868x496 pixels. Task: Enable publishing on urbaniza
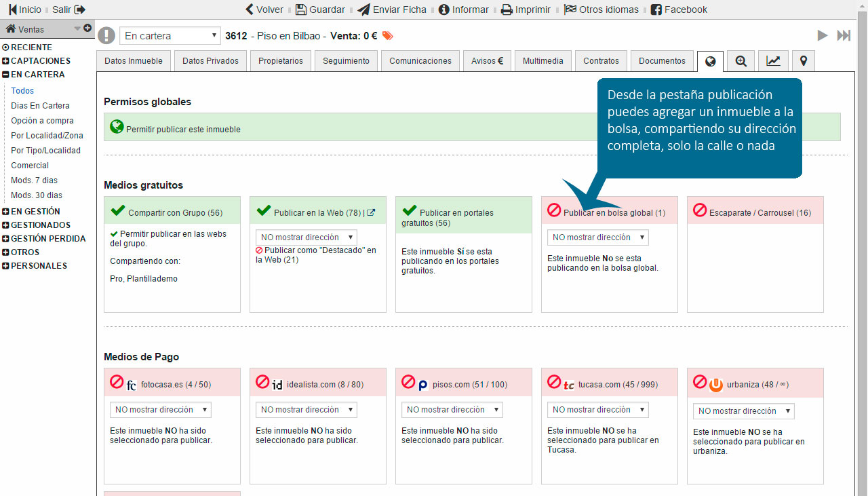[700, 382]
